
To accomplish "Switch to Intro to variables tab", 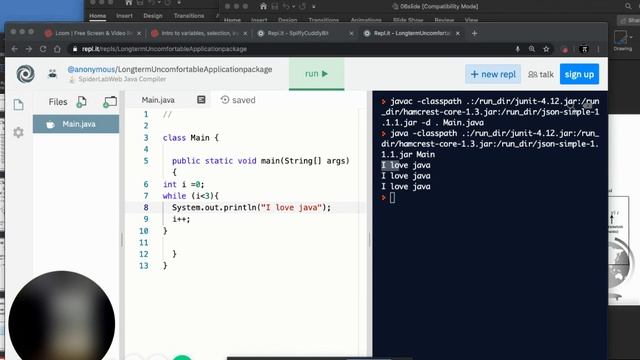I will (x=199, y=33).
